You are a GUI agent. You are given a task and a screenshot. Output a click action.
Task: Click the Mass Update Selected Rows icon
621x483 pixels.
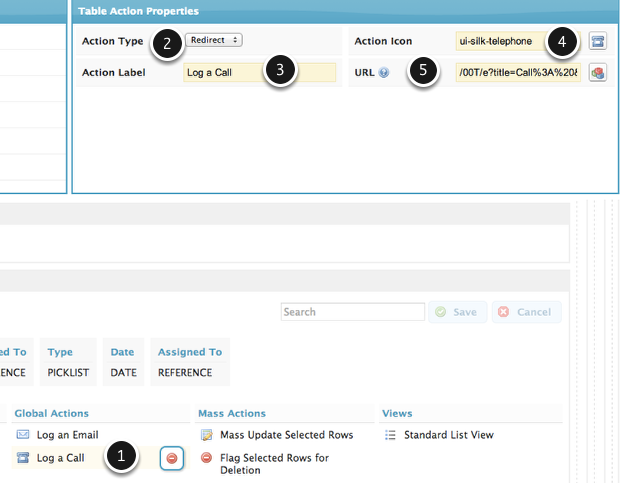207,435
